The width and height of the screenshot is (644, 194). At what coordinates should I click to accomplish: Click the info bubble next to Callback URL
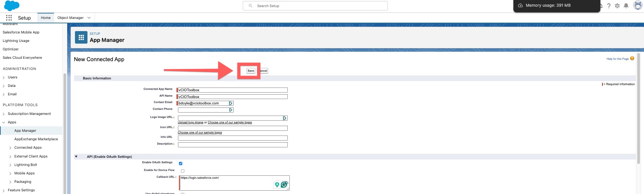click(176, 177)
